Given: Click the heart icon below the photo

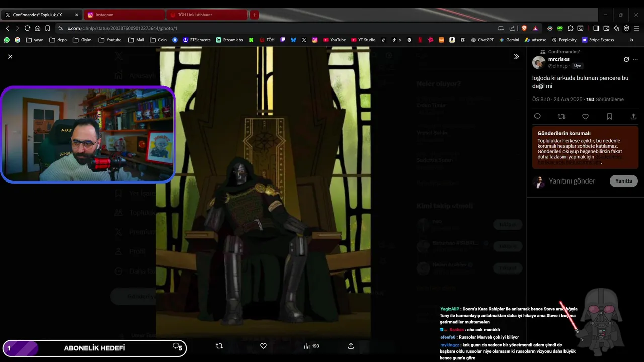Looking at the screenshot, I should pos(263,346).
